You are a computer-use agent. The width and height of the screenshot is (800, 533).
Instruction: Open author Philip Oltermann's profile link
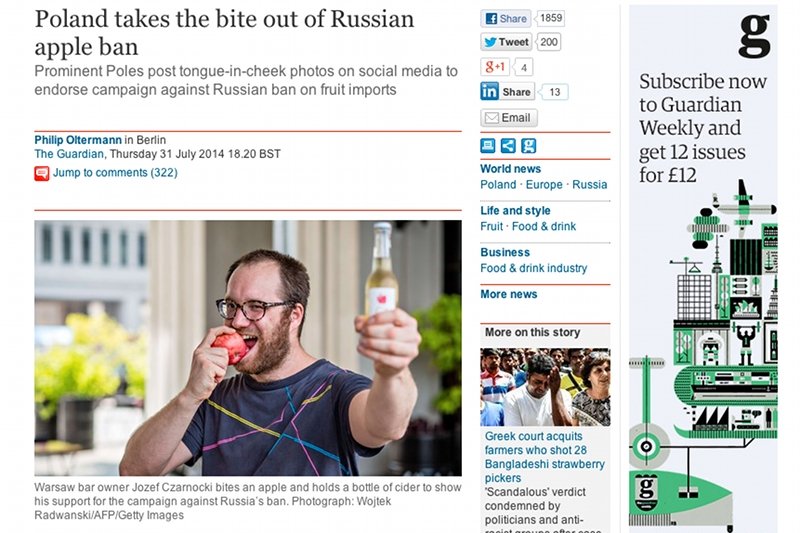coord(78,140)
